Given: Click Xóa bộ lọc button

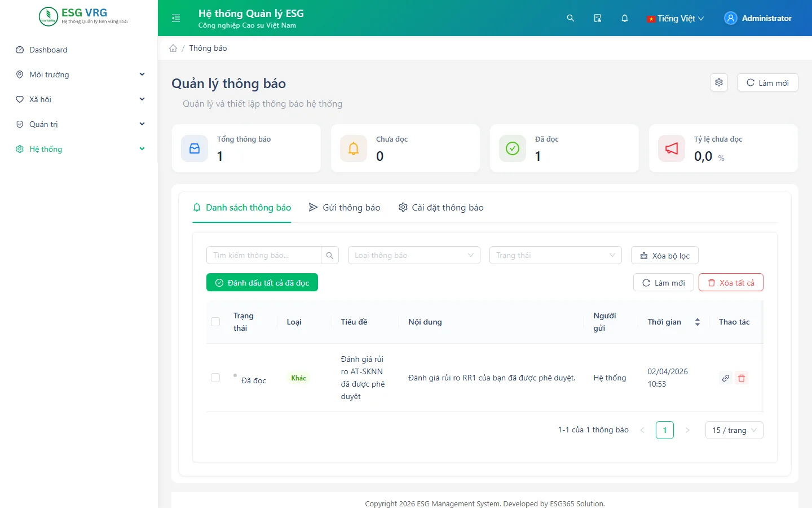Looking at the screenshot, I should pos(665,255).
